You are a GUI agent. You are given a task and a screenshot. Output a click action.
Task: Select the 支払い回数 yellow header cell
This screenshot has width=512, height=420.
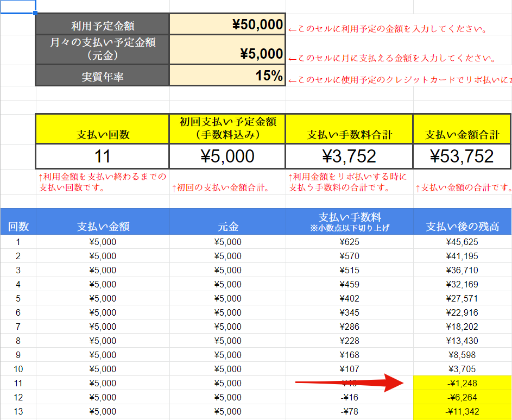pyautogui.click(x=102, y=129)
